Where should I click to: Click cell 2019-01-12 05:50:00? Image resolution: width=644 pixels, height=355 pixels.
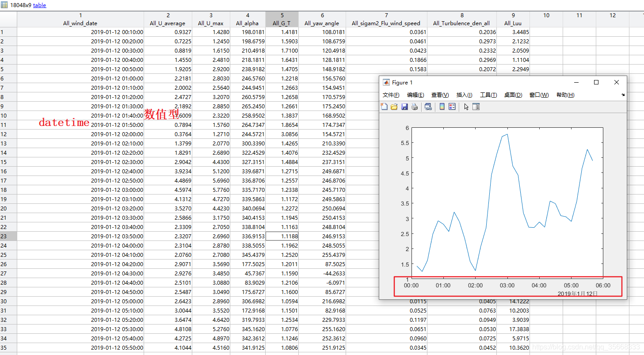tap(80, 347)
